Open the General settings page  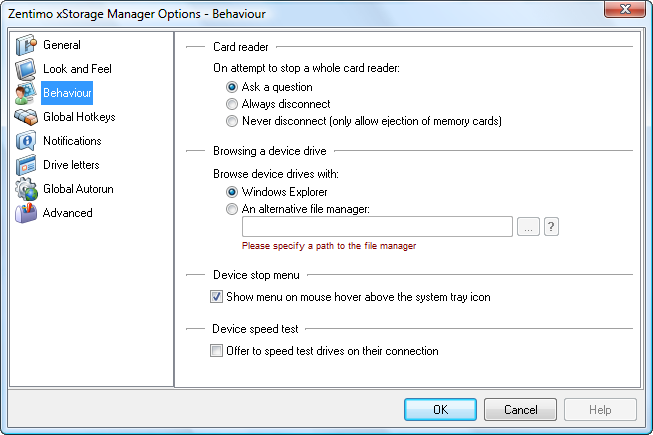pos(62,45)
